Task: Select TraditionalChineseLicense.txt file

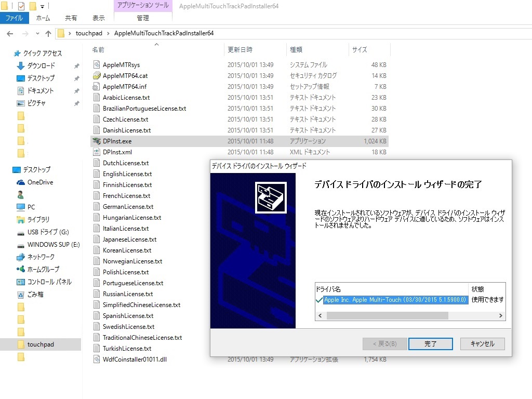Action: (x=142, y=338)
